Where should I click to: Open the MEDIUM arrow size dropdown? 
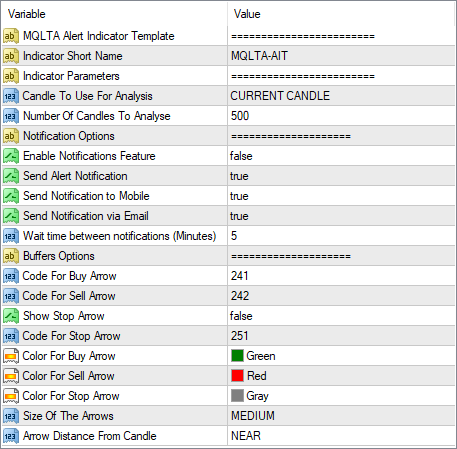(253, 416)
